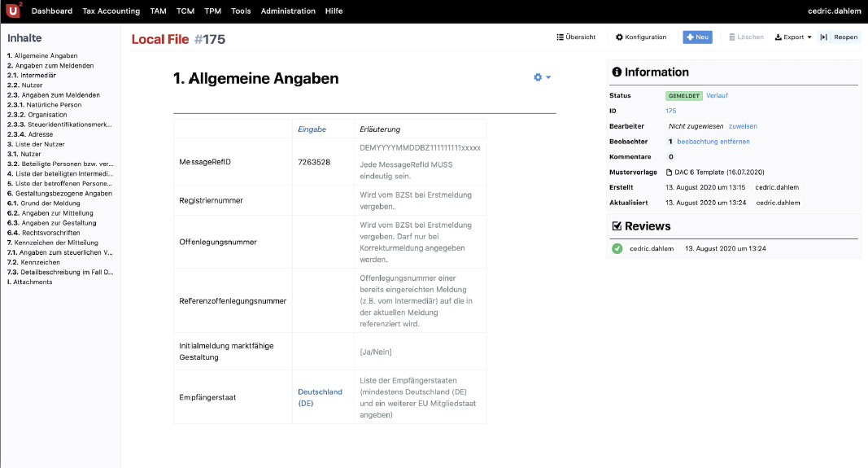Click the green review checkmark icon
The width and height of the screenshot is (868, 468).
(617, 248)
